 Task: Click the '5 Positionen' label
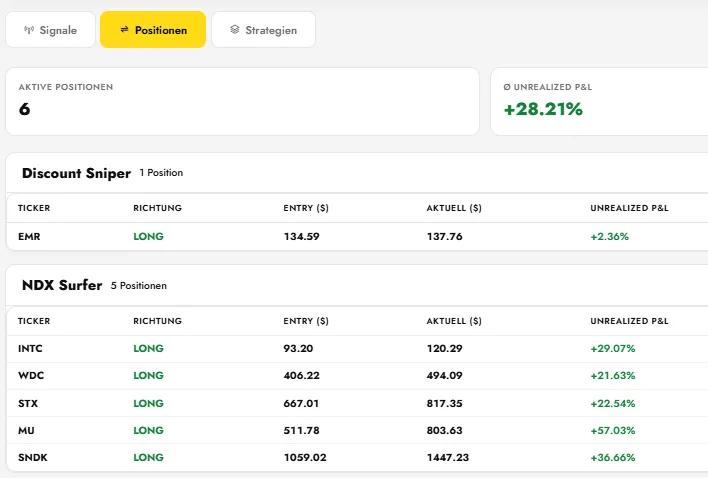[x=139, y=286]
